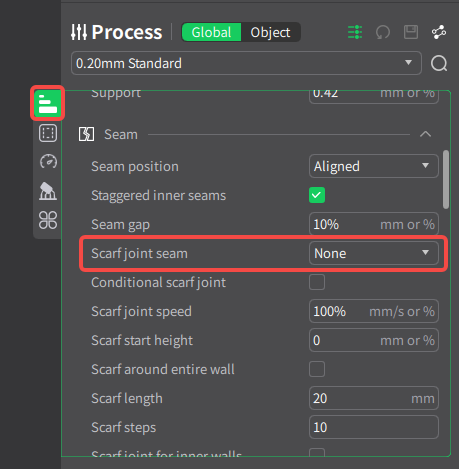The image size is (459, 469).
Task: Click the reset settings arrow icon
Action: [x=383, y=32]
